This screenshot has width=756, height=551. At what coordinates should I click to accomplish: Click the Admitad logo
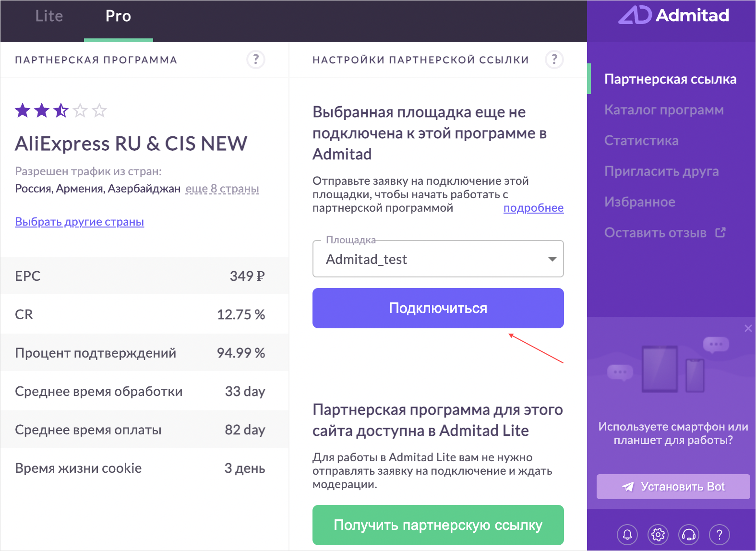[673, 15]
